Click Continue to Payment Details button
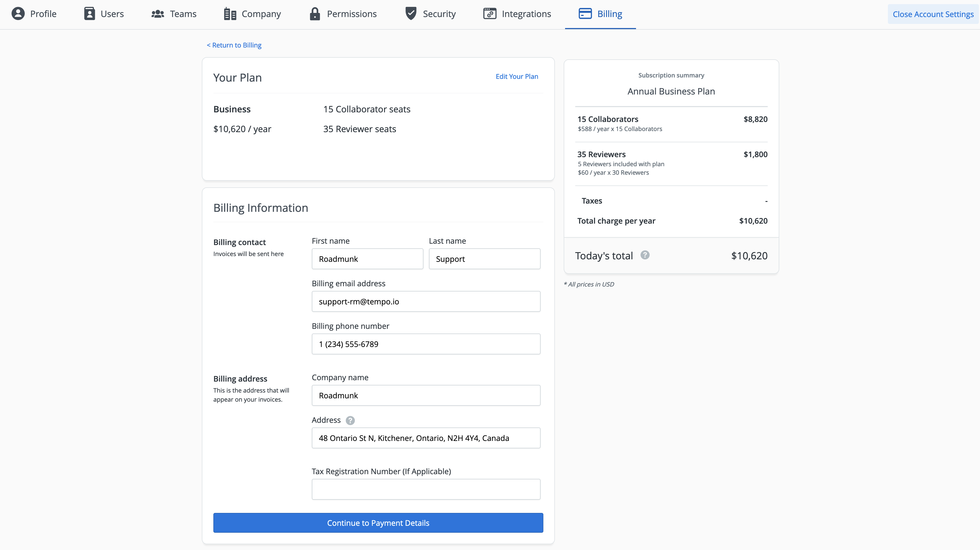This screenshot has width=980, height=550. click(x=378, y=523)
